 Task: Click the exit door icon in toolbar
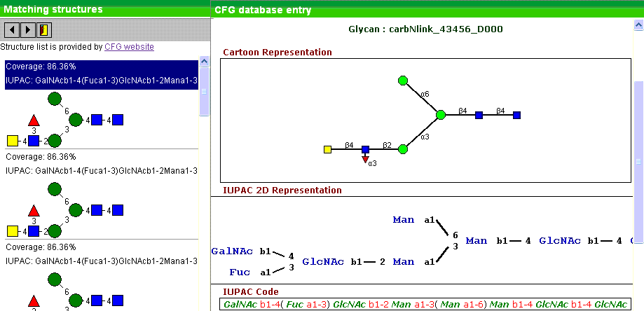click(43, 29)
